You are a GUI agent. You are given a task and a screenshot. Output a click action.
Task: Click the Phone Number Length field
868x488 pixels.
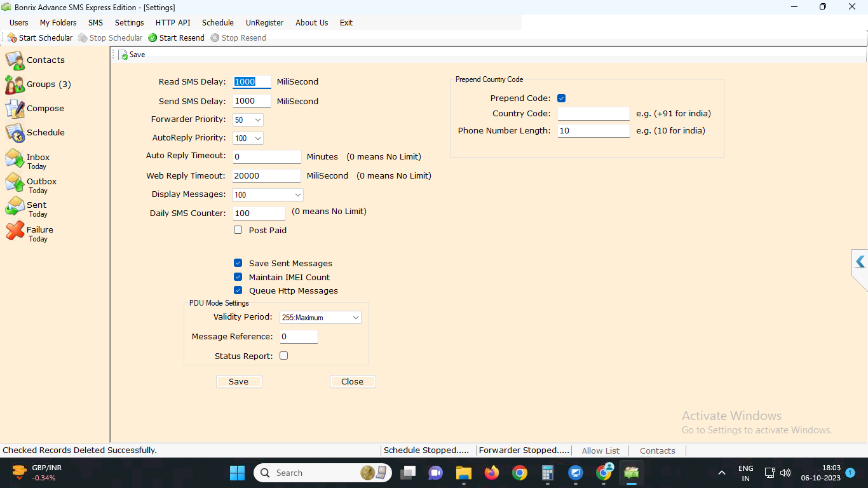click(x=593, y=131)
